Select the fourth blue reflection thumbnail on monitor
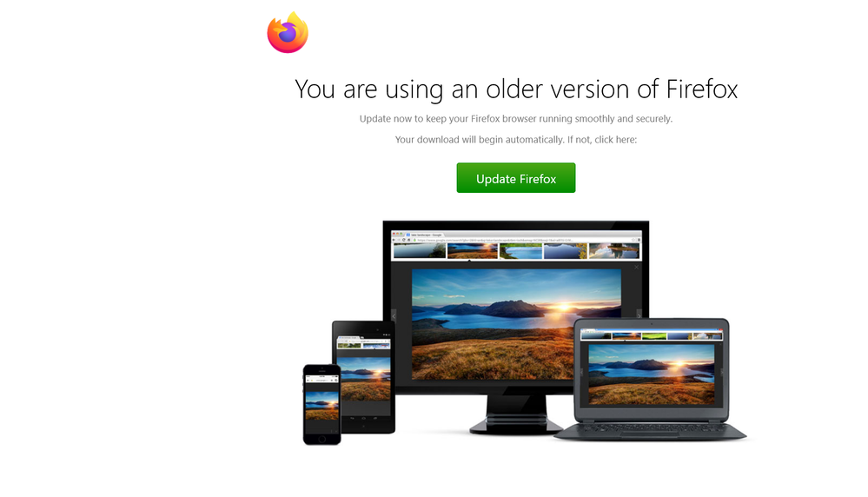The width and height of the screenshot is (868, 497). click(x=565, y=251)
